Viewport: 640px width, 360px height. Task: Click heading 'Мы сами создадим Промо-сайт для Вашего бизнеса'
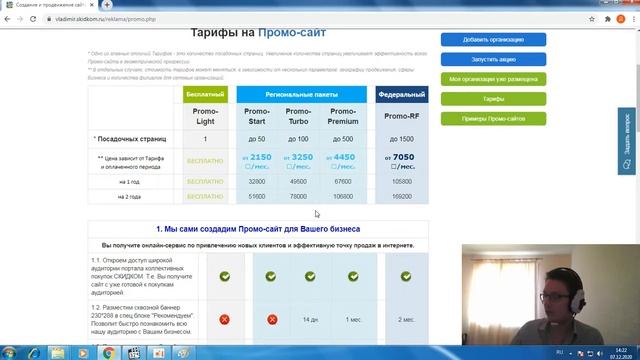tap(258, 229)
